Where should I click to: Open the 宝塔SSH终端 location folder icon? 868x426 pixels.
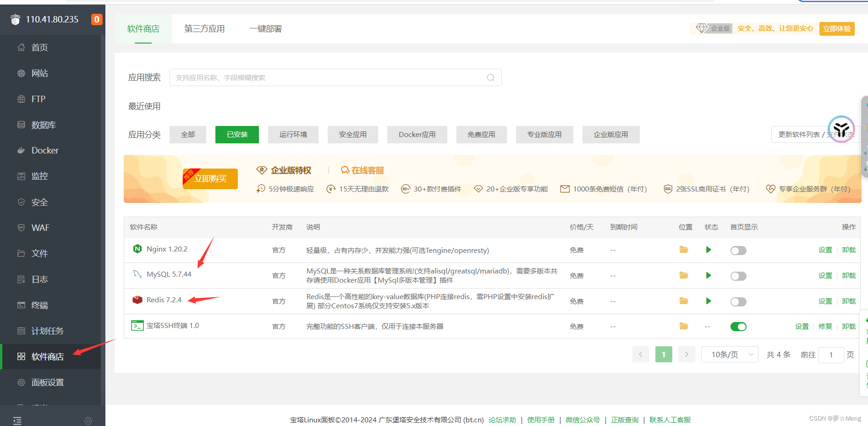[684, 326]
